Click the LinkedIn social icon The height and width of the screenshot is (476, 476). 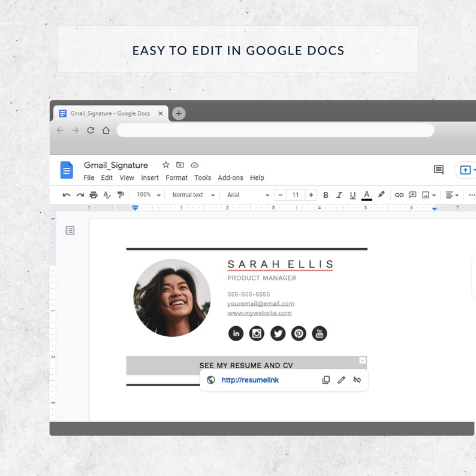pos(236,334)
